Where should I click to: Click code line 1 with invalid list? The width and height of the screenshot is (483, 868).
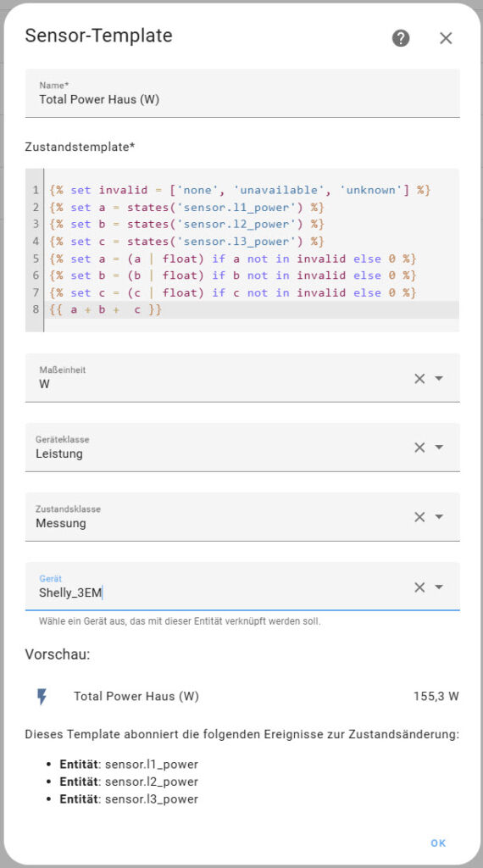coord(252,190)
